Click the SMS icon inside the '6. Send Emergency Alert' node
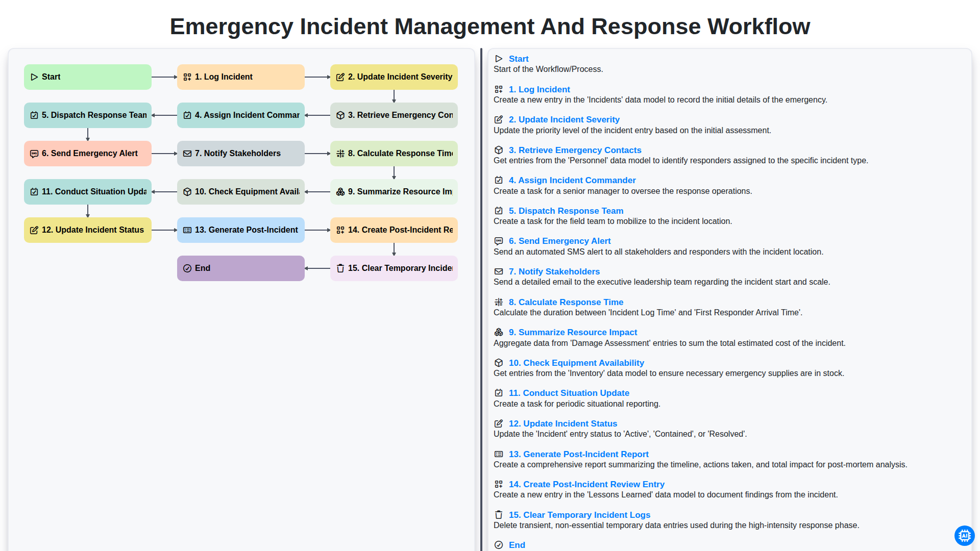The image size is (980, 551). tap(34, 154)
